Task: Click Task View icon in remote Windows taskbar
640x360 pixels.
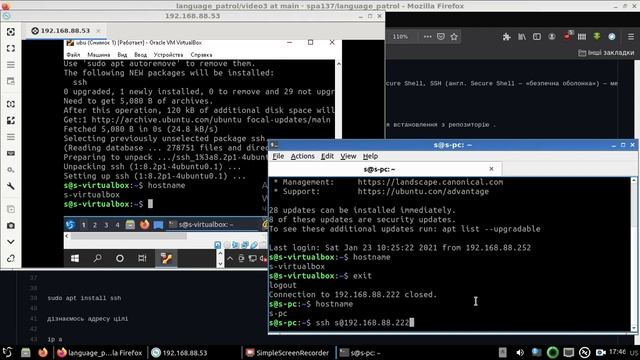Action: (x=142, y=258)
